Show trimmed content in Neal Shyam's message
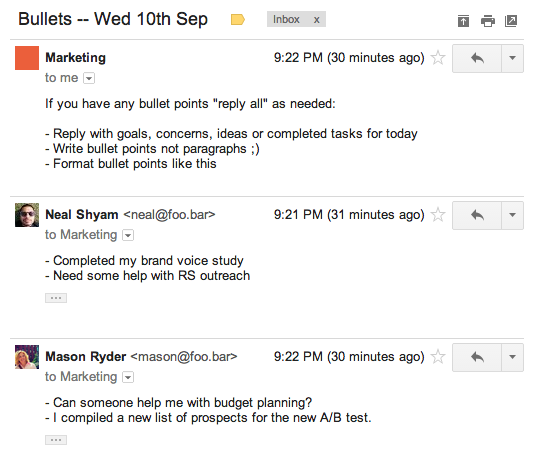This screenshot has width=535, height=460. pyautogui.click(x=56, y=298)
